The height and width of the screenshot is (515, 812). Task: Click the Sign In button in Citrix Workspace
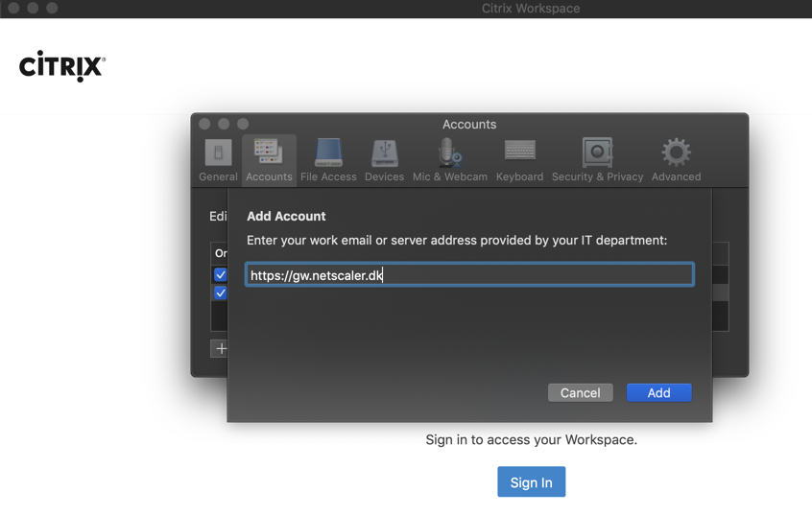click(x=532, y=481)
